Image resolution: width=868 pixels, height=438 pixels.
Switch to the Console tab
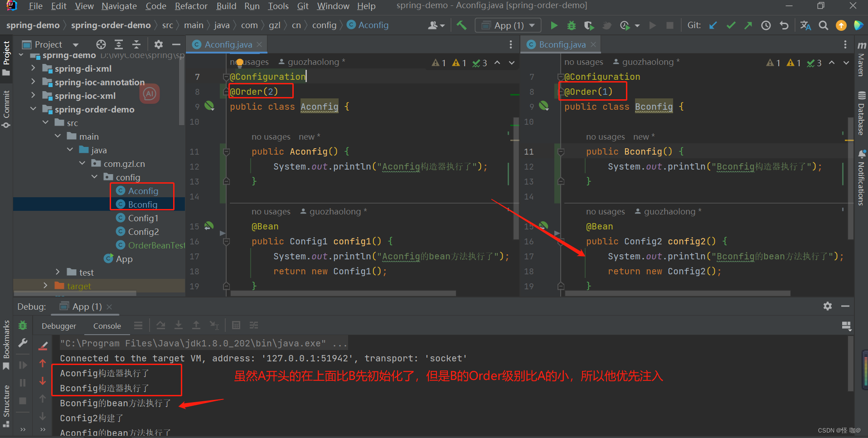coord(107,326)
